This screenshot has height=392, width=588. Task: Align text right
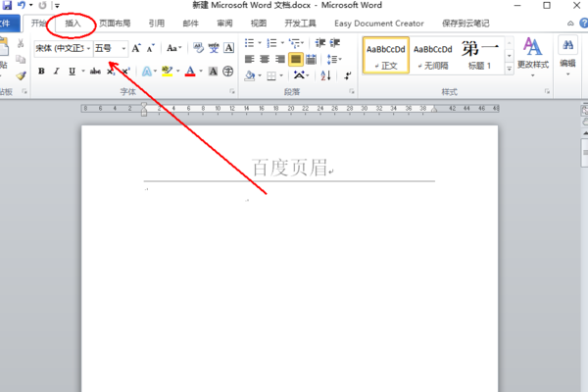tap(280, 59)
